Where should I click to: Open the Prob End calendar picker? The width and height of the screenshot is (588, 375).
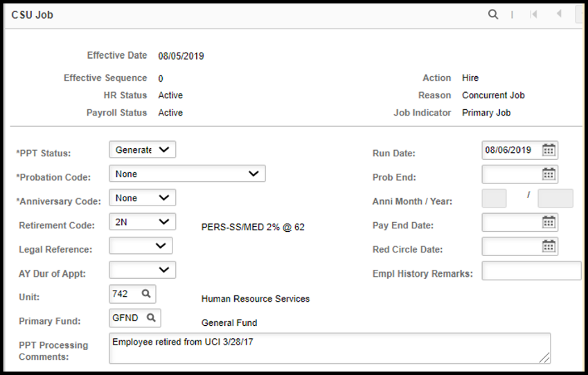click(549, 174)
